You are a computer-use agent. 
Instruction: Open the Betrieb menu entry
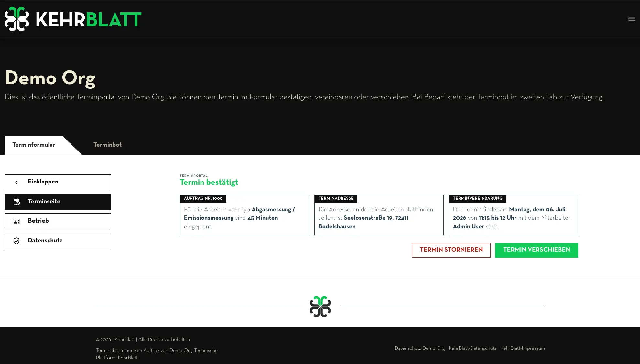tap(58, 221)
